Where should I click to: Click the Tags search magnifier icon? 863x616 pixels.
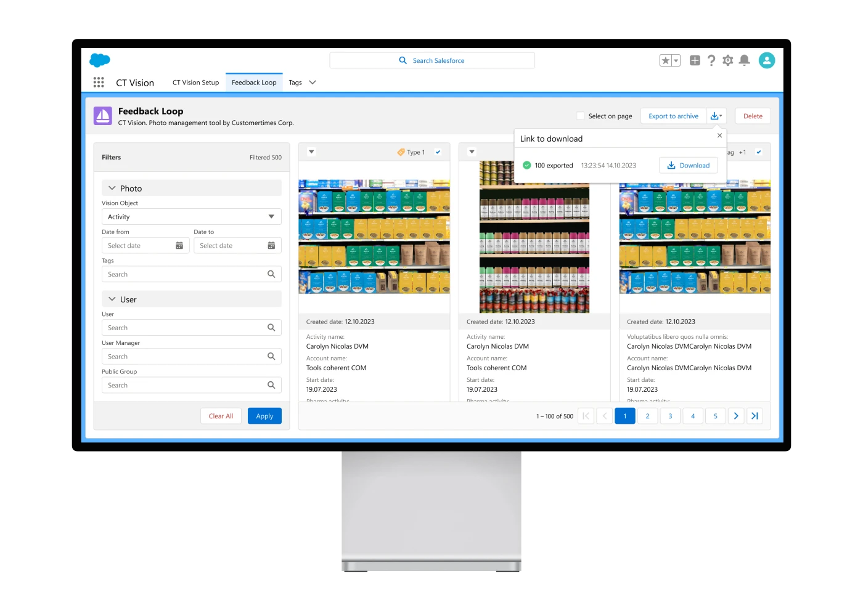point(271,274)
